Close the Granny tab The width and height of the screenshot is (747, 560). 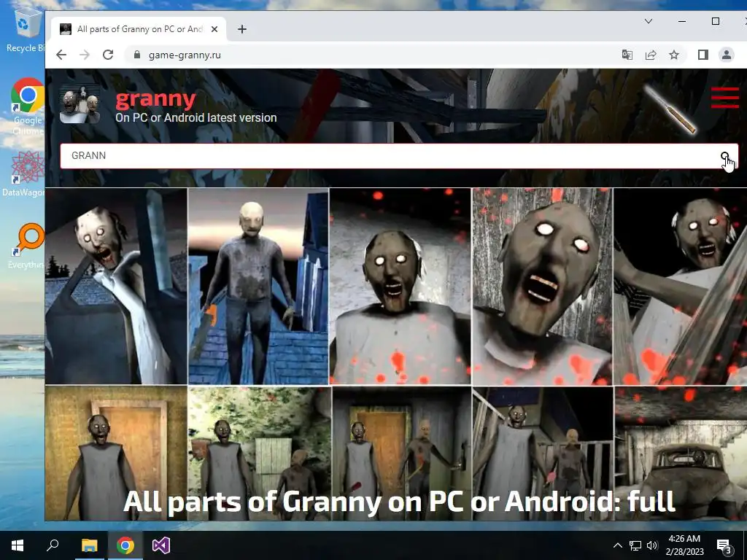(x=214, y=29)
